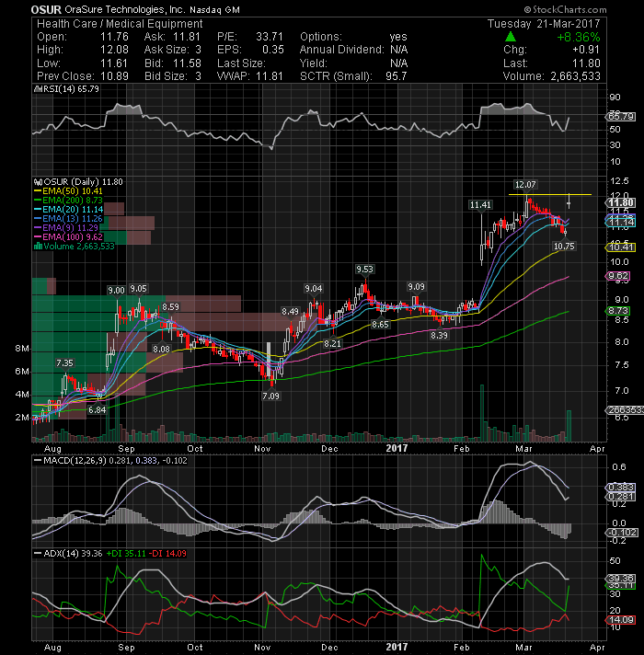Click the 9.05 September high annotation
This screenshot has height=655, width=644.
[x=138, y=289]
